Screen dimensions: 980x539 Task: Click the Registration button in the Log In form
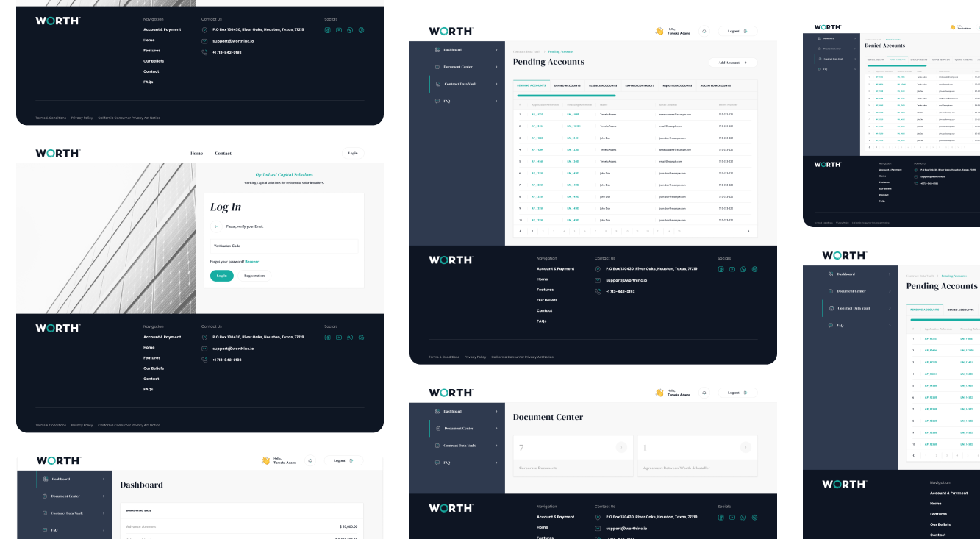click(254, 276)
